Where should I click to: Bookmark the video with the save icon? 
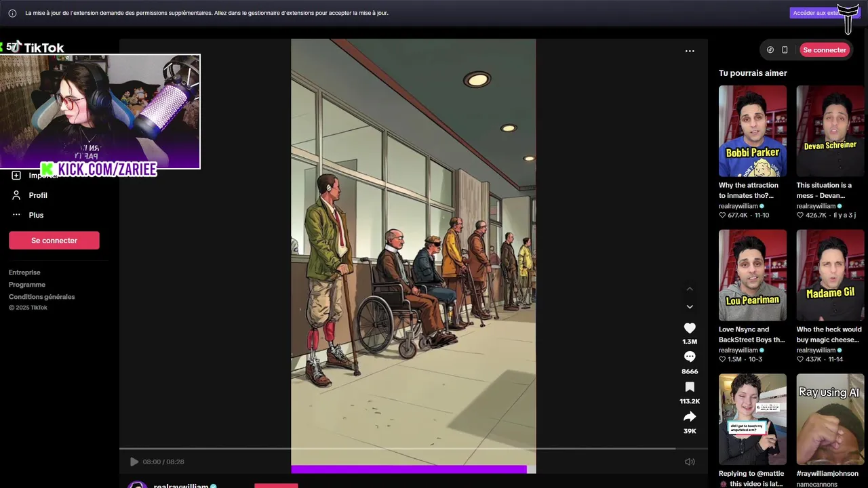pos(690,387)
